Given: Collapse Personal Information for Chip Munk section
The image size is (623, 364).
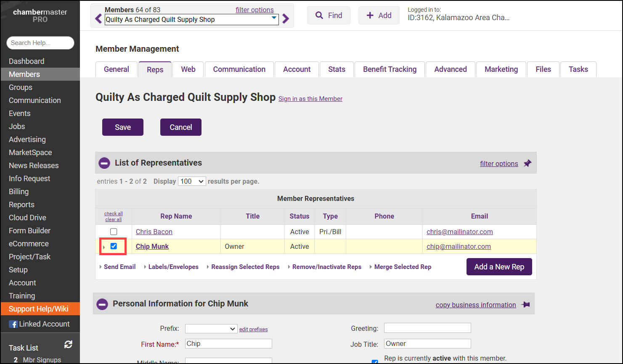Looking at the screenshot, I should click(x=102, y=304).
